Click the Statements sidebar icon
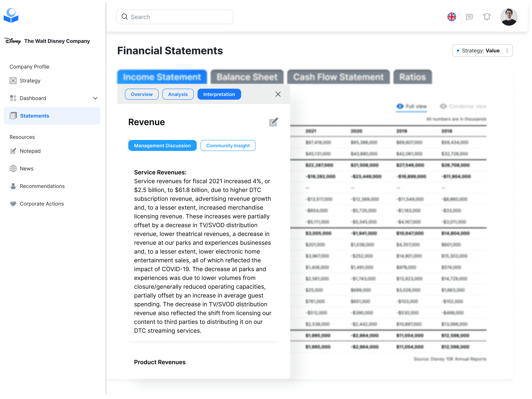 (x=13, y=116)
